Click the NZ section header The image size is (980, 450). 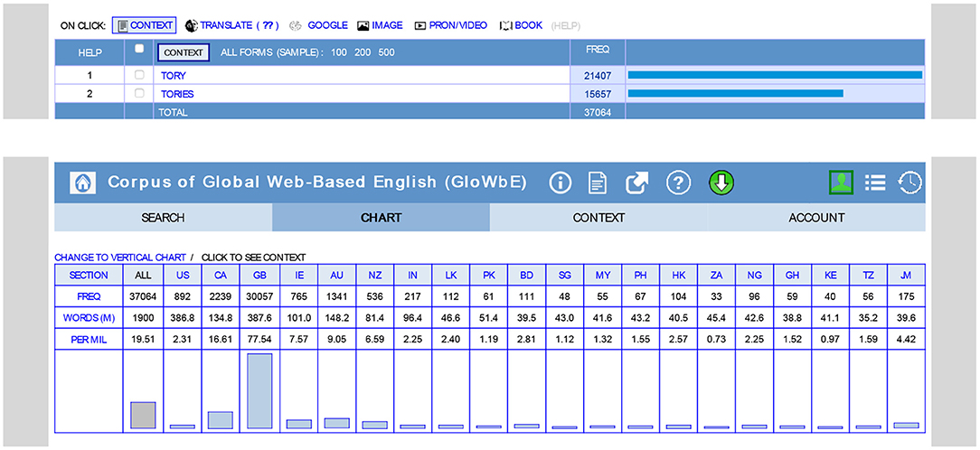coord(375,275)
